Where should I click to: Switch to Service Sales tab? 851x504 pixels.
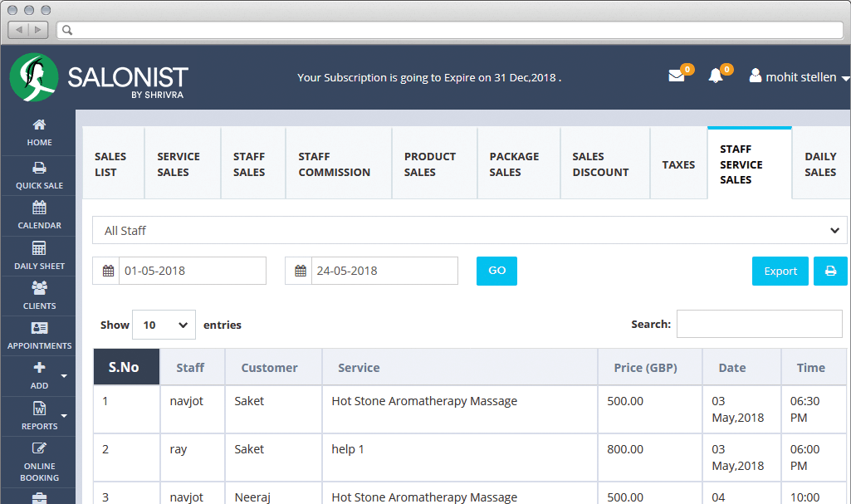183,164
